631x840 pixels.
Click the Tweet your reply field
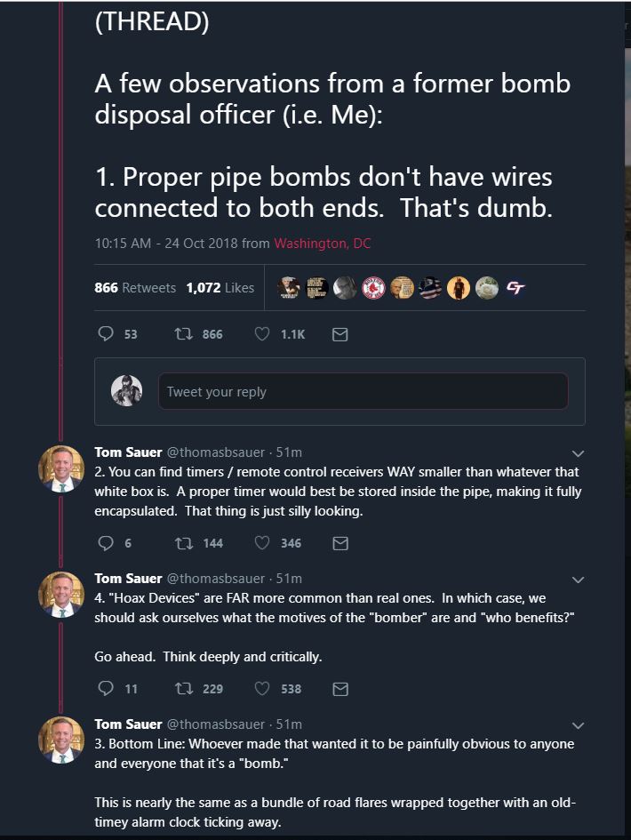363,392
